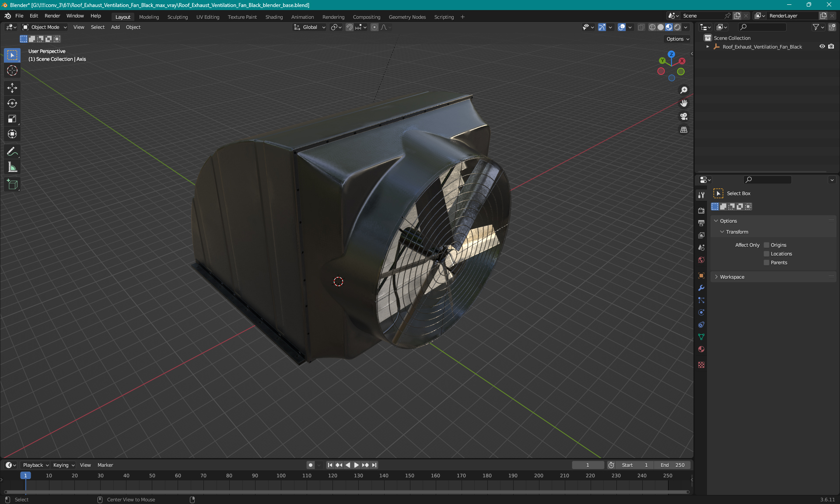Viewport: 840px width, 504px height.
Task: Enable Affect Only Locations checkbox
Action: click(766, 254)
